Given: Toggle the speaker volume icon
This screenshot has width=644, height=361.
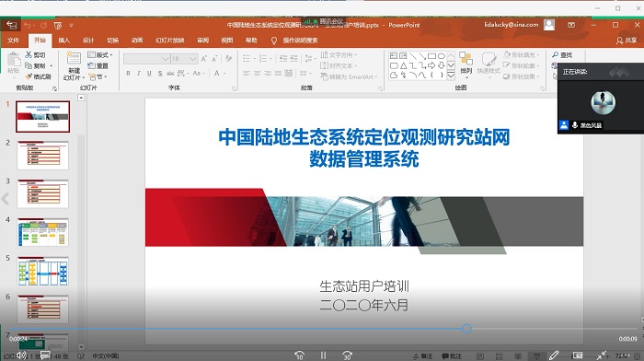Looking at the screenshot, I should [21, 355].
